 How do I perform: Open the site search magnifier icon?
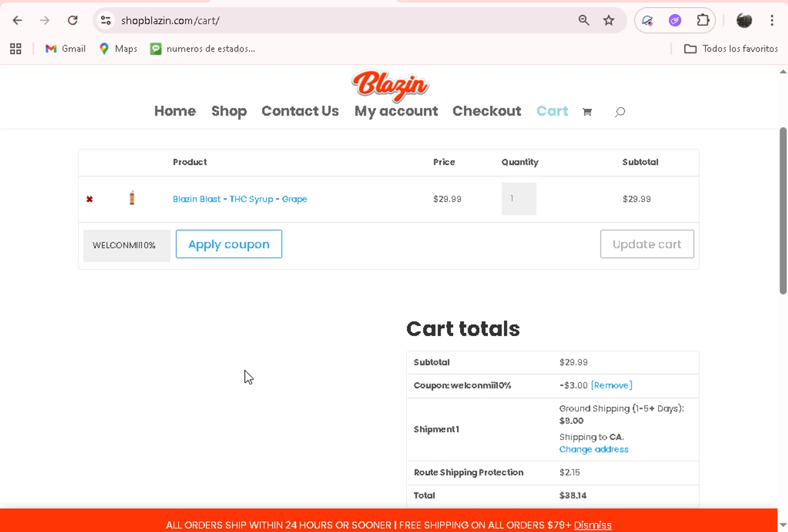pos(620,112)
